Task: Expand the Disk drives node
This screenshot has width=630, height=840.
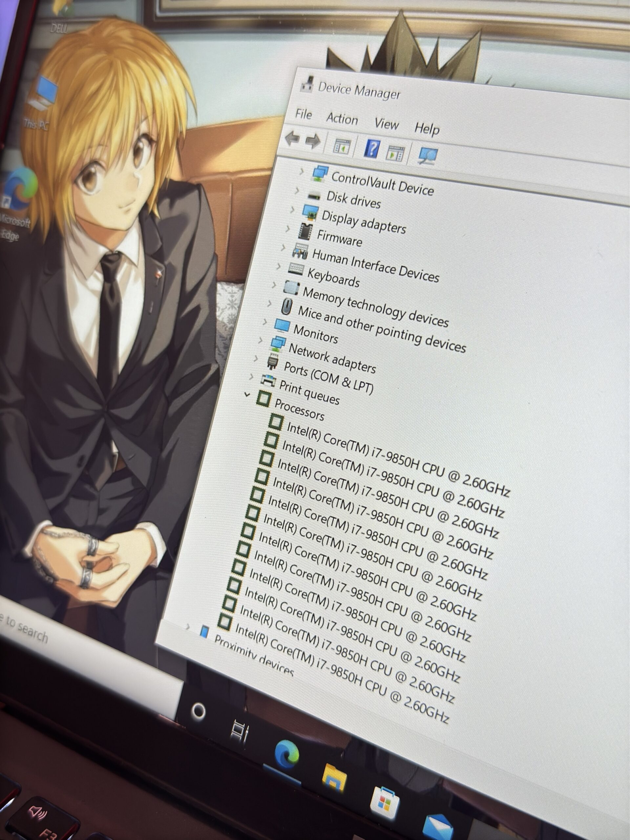Action: pyautogui.click(x=297, y=191)
